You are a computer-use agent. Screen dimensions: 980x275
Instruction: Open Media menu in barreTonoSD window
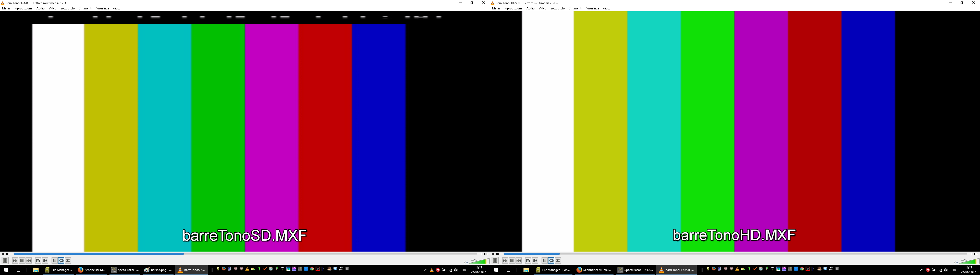(6, 8)
